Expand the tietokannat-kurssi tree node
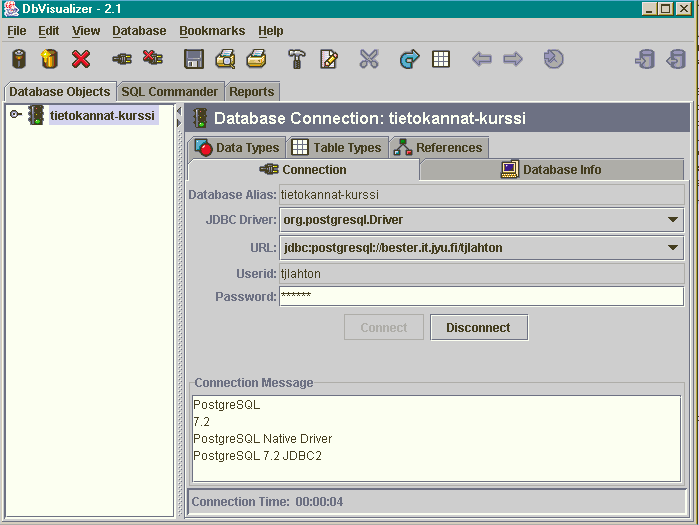Screen dimensions: 699x525 click(x=15, y=115)
